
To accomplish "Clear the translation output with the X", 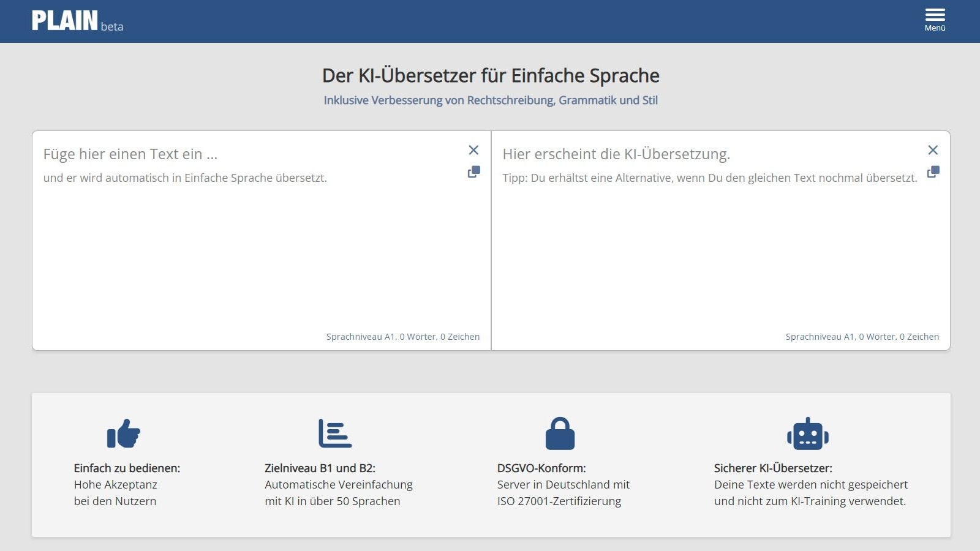I will [x=933, y=149].
